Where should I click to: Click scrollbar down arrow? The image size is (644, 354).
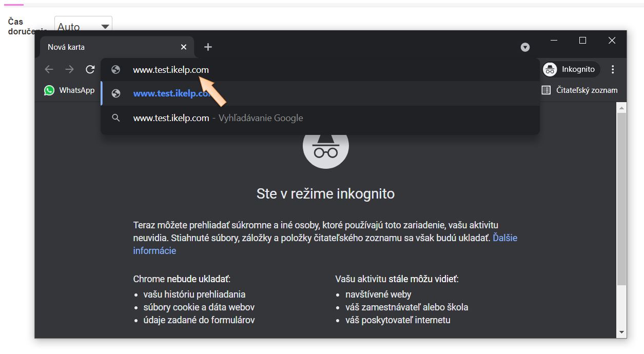[x=621, y=332]
